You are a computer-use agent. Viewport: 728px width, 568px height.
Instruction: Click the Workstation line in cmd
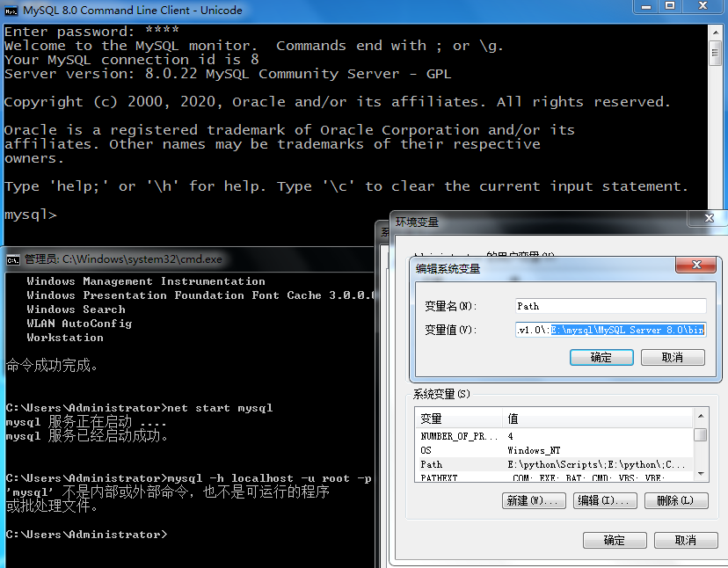click(65, 338)
